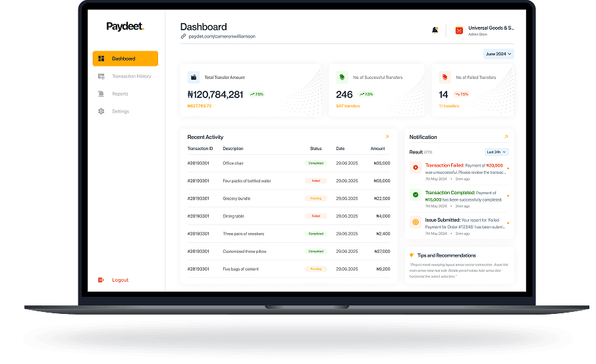Expand Recent Activity with arrow icon
This screenshot has height=364, width=596.
(x=387, y=137)
